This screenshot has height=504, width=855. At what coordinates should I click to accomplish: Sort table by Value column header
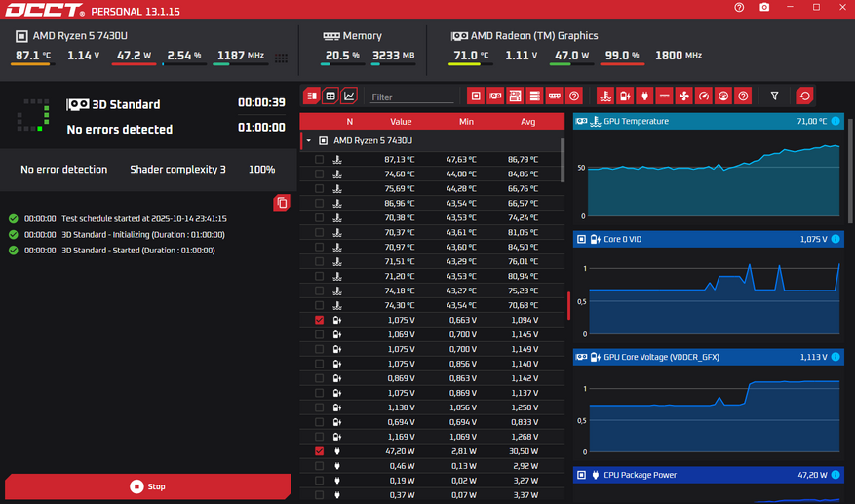tap(401, 122)
